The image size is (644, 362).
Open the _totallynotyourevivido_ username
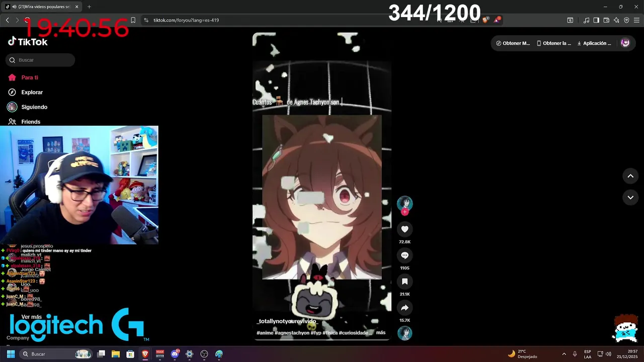pos(287,321)
